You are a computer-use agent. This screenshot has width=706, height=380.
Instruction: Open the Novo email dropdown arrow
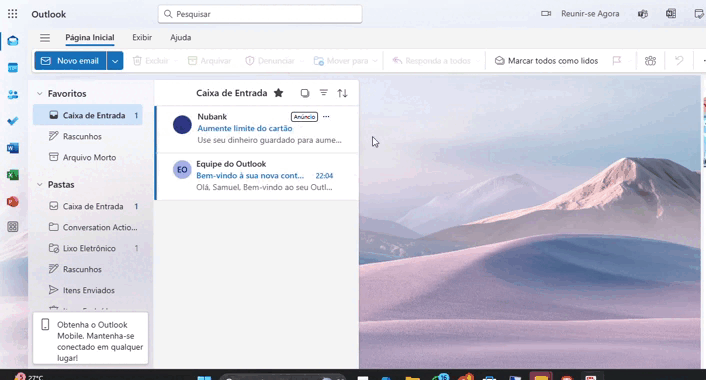click(x=115, y=61)
